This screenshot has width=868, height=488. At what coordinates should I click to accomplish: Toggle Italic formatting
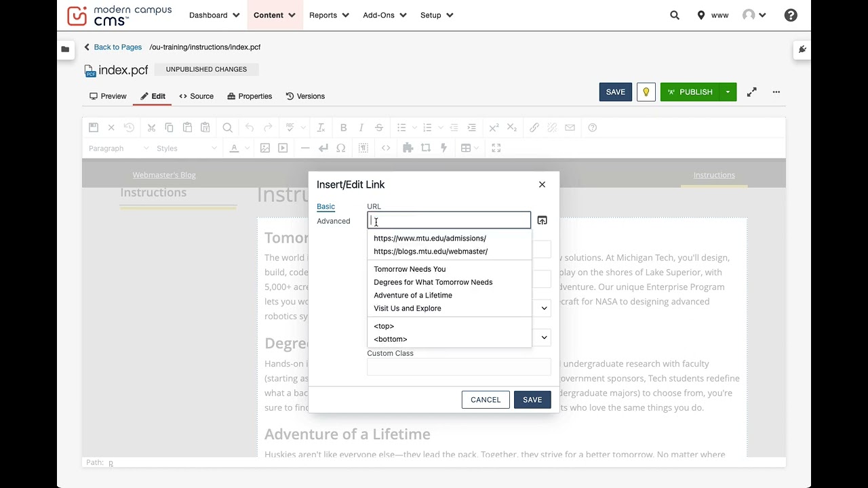coord(361,127)
